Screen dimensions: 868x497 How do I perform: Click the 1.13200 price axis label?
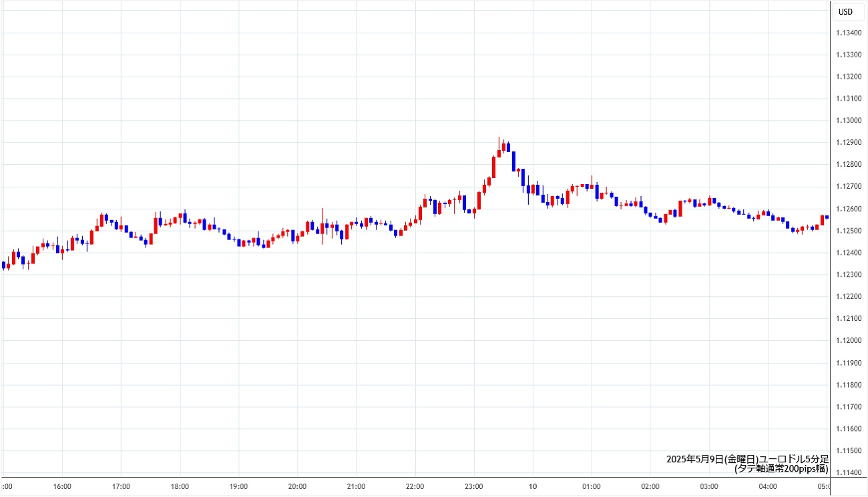(x=847, y=77)
